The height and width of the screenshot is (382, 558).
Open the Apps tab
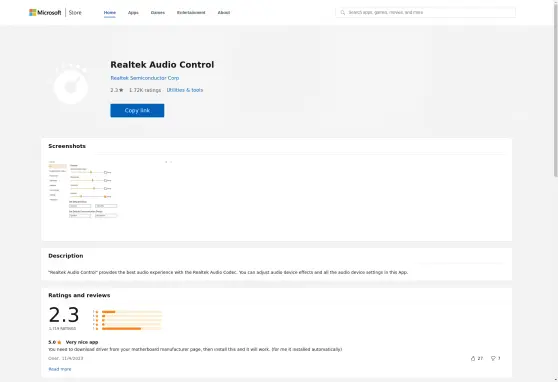pos(133,12)
